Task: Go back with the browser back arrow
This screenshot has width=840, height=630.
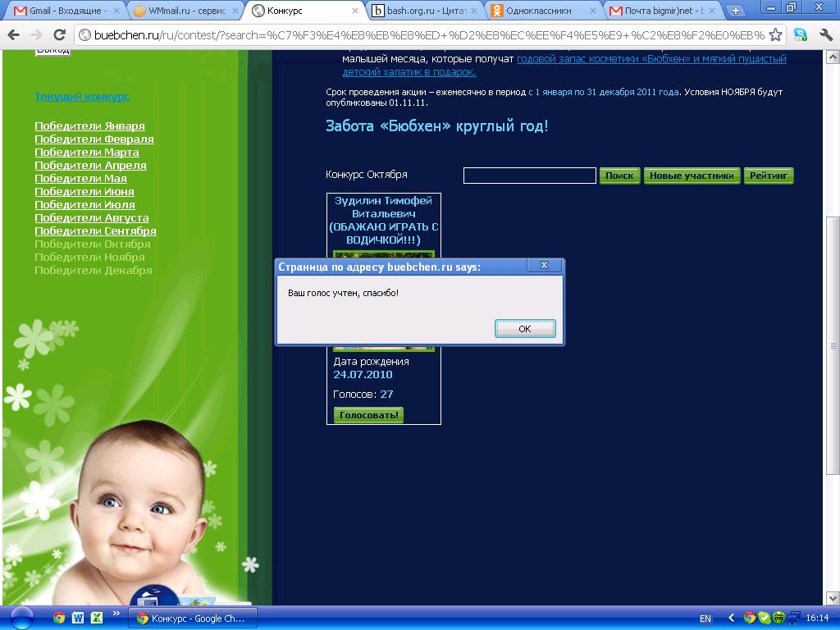Action: [x=13, y=35]
